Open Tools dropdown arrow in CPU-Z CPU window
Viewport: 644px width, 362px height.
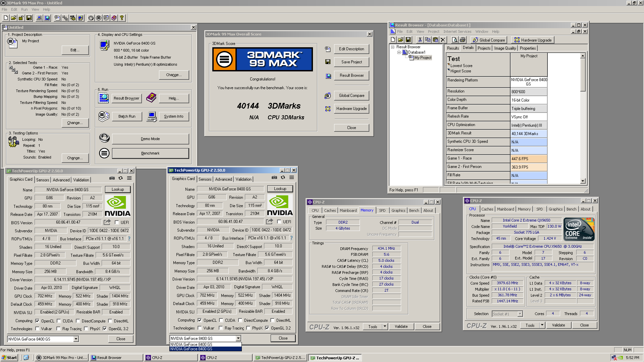pos(542,325)
